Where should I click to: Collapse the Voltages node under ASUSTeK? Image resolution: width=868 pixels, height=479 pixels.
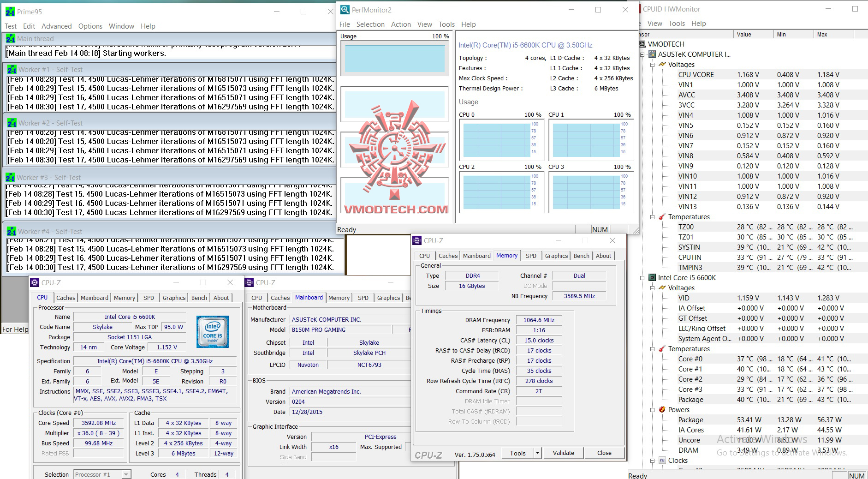coord(653,65)
